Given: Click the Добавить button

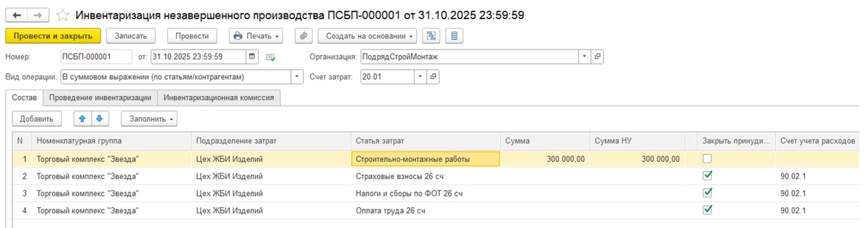Looking at the screenshot, I should pyautogui.click(x=37, y=118).
